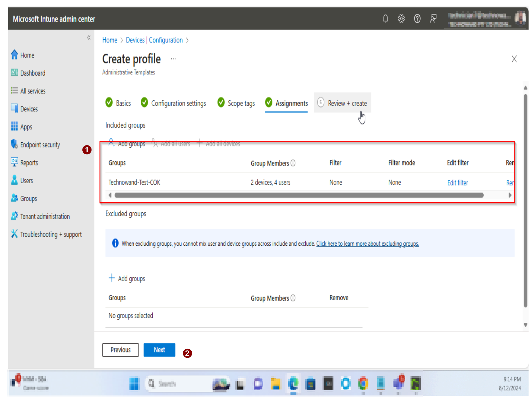Screen dimensions: 532x399
Task: Select the Technowand-Test-COK group row
Action: tap(310, 182)
